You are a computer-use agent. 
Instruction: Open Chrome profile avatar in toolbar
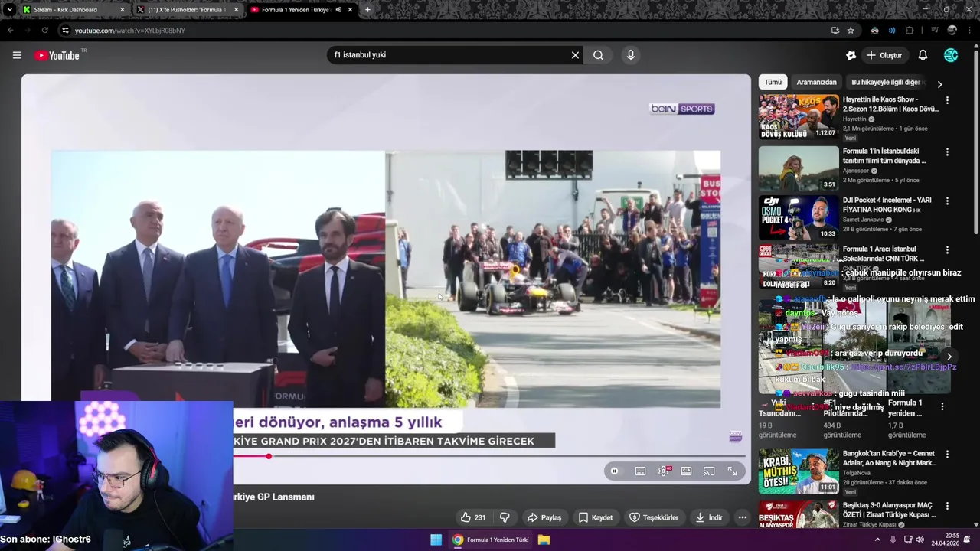pyautogui.click(x=952, y=31)
